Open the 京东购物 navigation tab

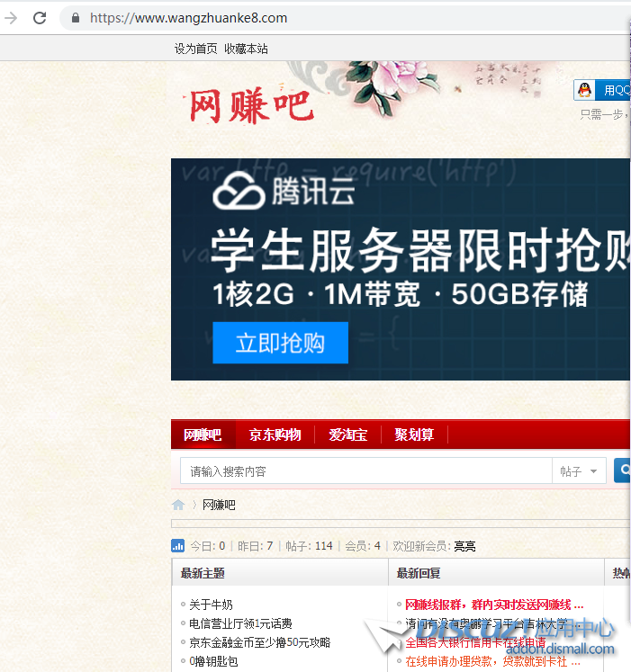coord(275,435)
